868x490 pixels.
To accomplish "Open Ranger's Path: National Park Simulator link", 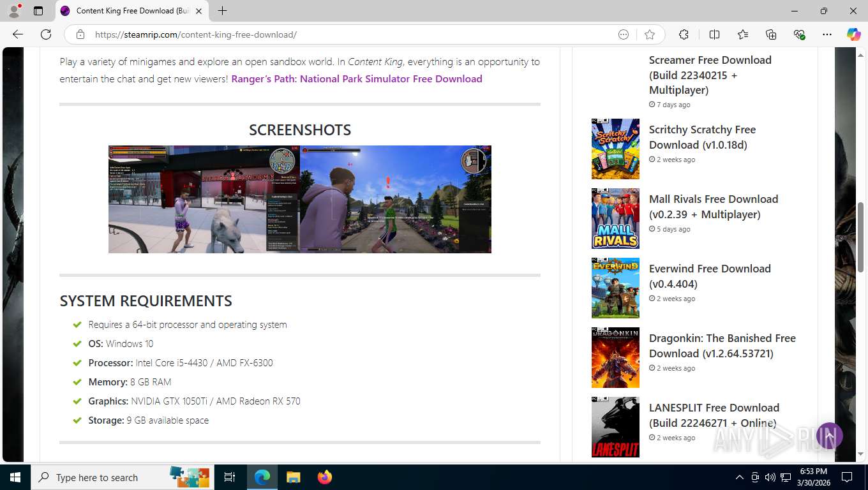I will [x=357, y=79].
